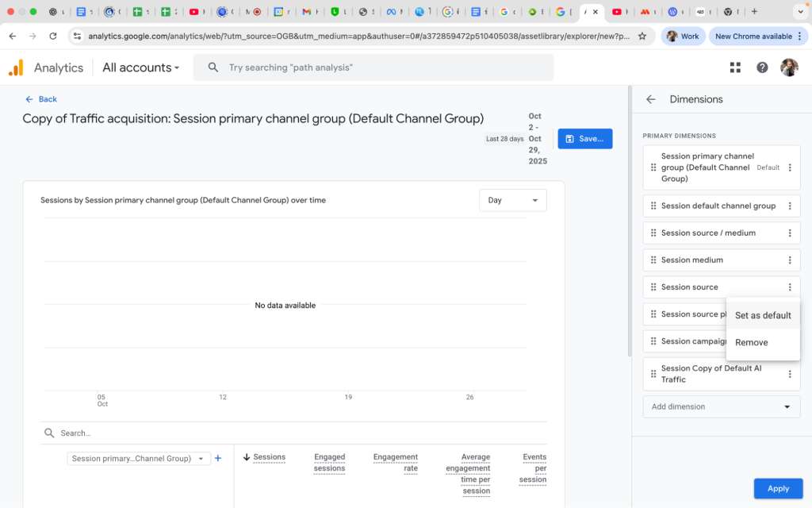Bookmark page with the star icon

(642, 37)
